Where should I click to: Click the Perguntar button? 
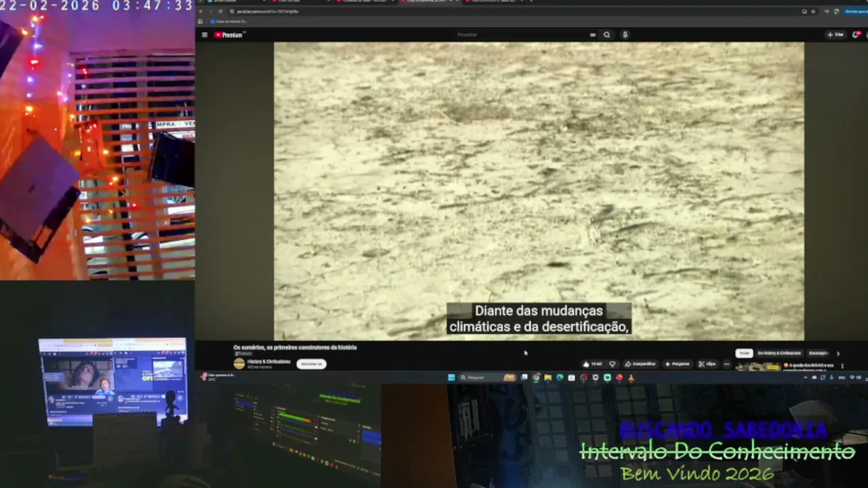(x=677, y=364)
